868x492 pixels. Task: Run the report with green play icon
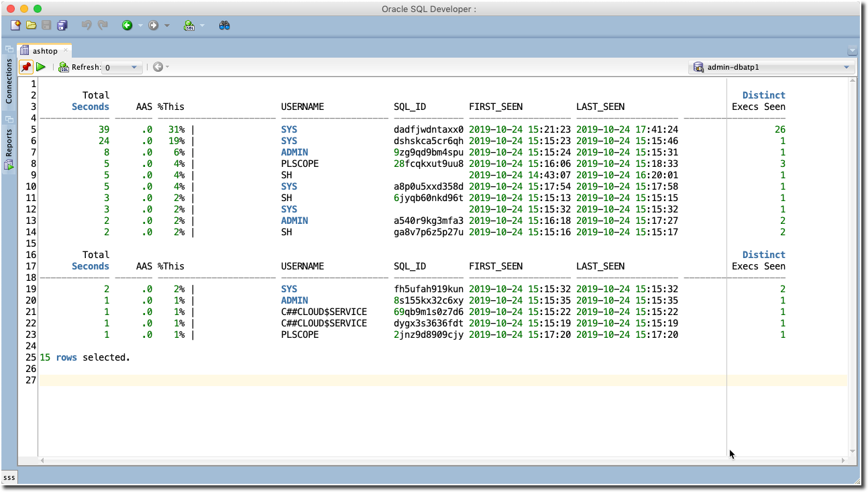coord(41,67)
